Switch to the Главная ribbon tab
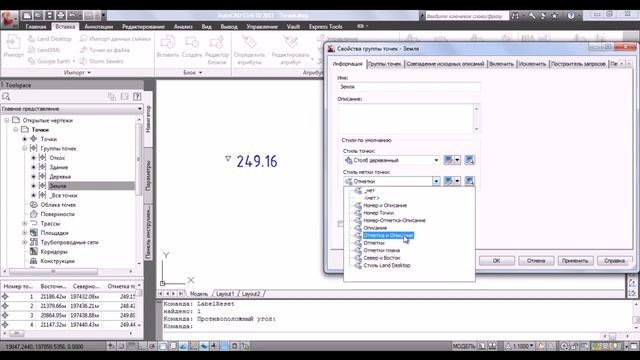640x360 pixels. coord(36,27)
